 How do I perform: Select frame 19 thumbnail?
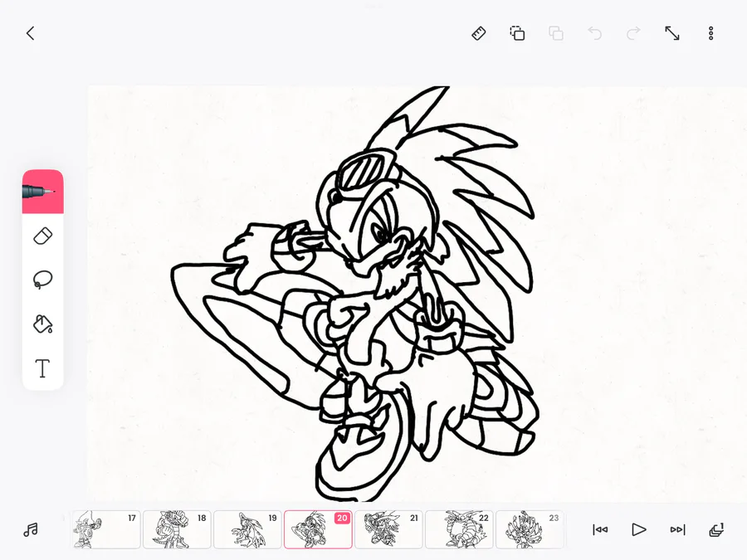(247, 529)
